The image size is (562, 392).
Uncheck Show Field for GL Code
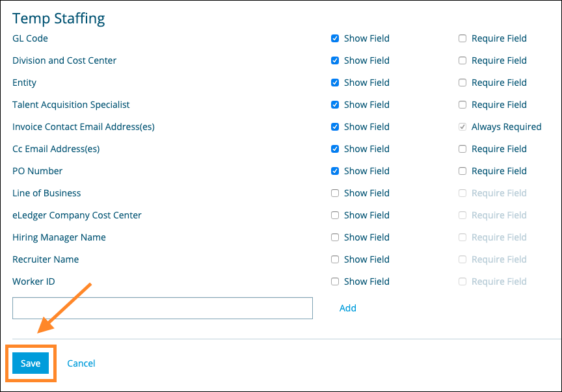click(335, 38)
